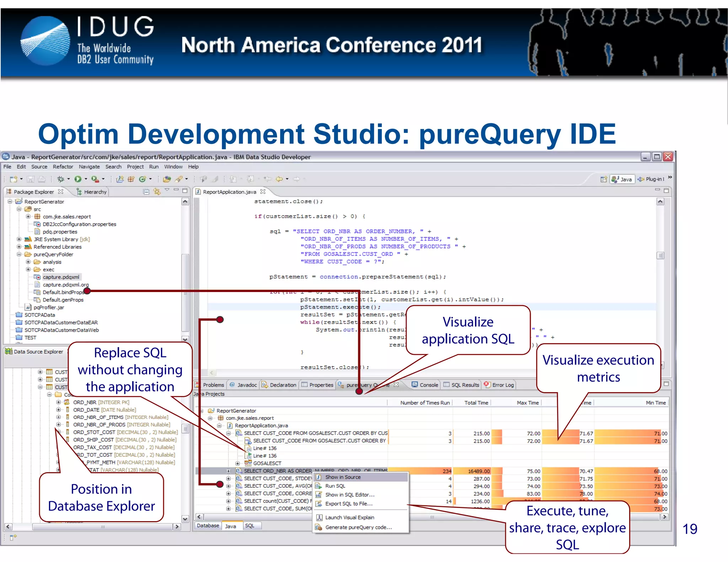The image size is (728, 562).
Task: Switch to the Hierarchy tab
Action: (91, 192)
